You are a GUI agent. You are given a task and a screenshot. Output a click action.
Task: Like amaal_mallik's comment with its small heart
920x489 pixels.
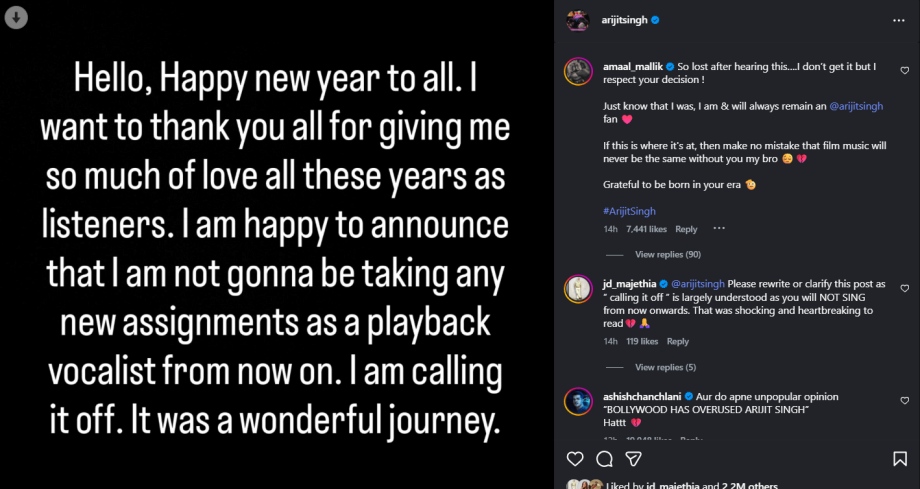pyautogui.click(x=904, y=71)
